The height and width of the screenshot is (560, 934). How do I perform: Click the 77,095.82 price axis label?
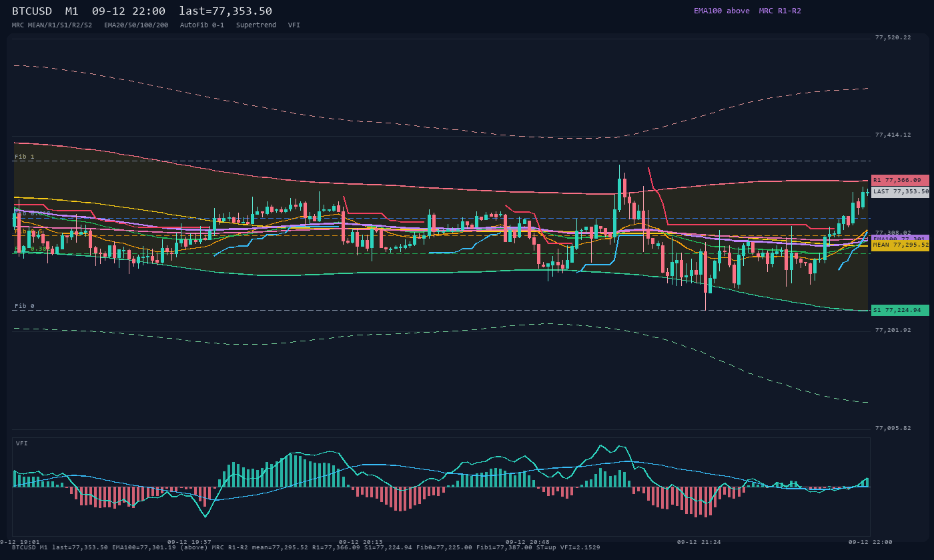[x=893, y=428]
